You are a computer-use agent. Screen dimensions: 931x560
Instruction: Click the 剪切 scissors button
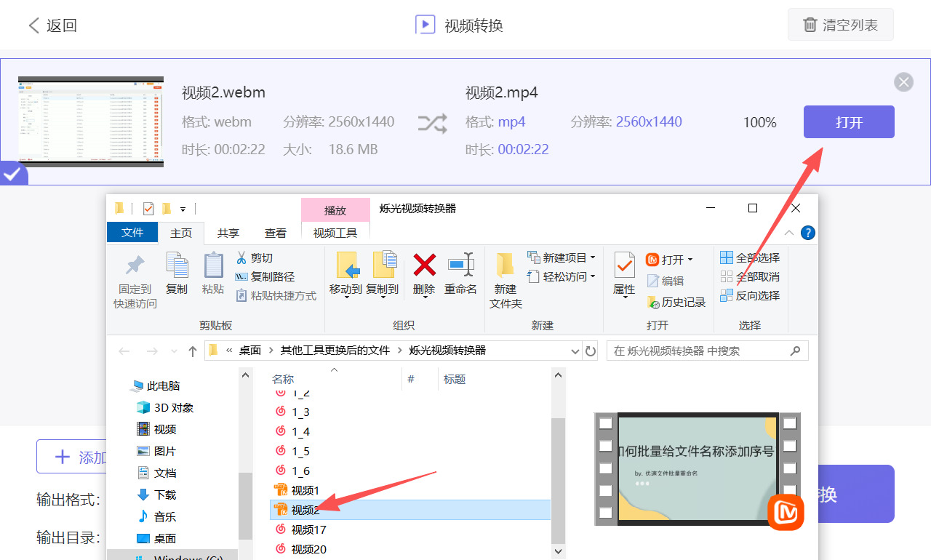[254, 257]
